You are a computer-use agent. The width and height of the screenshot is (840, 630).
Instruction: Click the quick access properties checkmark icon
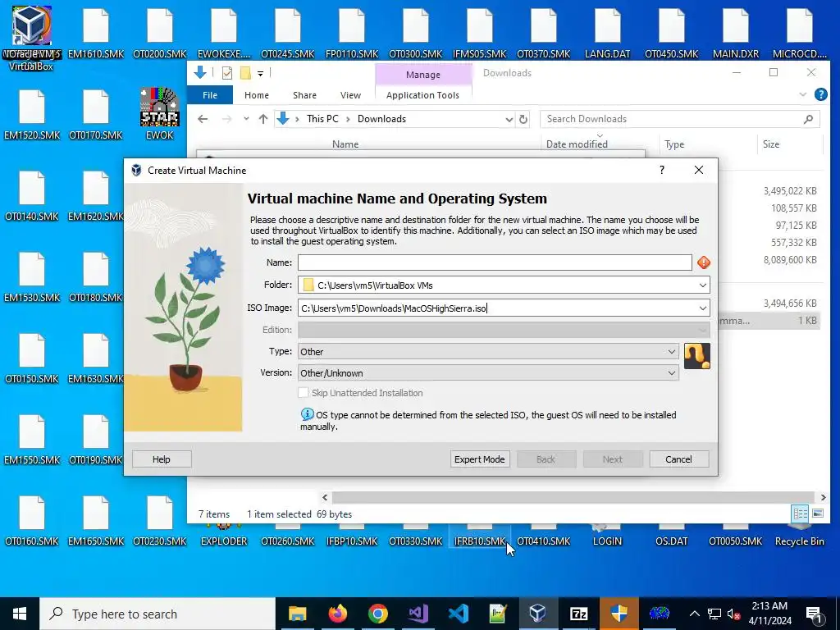click(227, 73)
